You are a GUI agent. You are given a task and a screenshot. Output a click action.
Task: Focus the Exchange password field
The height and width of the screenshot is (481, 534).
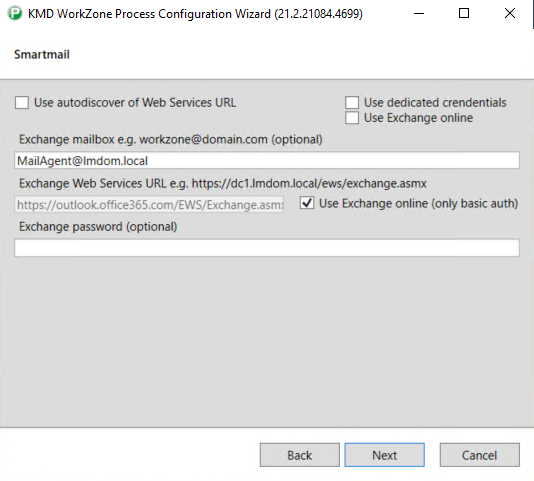[267, 248]
